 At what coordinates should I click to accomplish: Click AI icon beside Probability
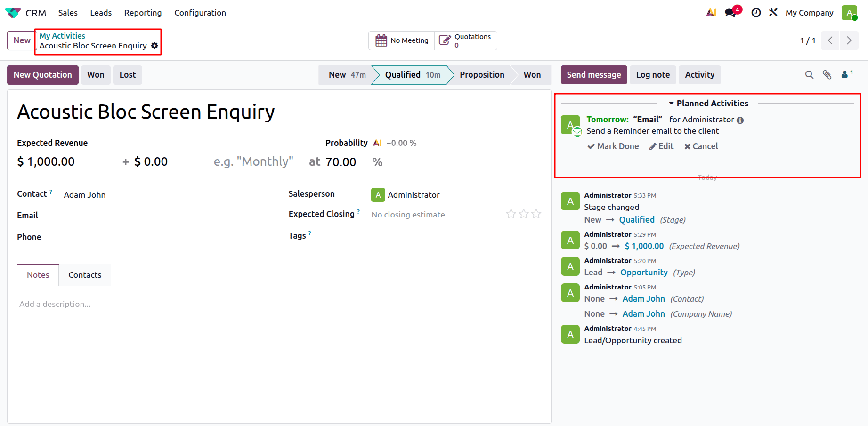coord(377,143)
